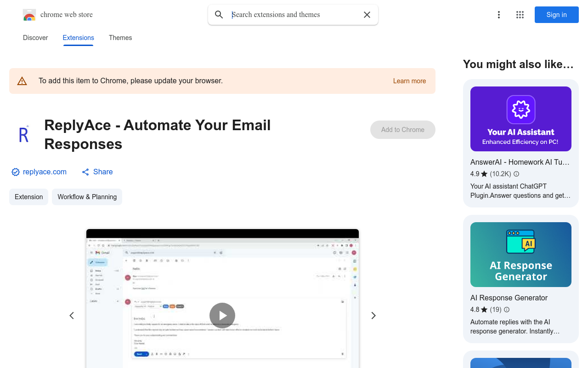The width and height of the screenshot is (588, 368).
Task: Click the Share button
Action: point(97,172)
